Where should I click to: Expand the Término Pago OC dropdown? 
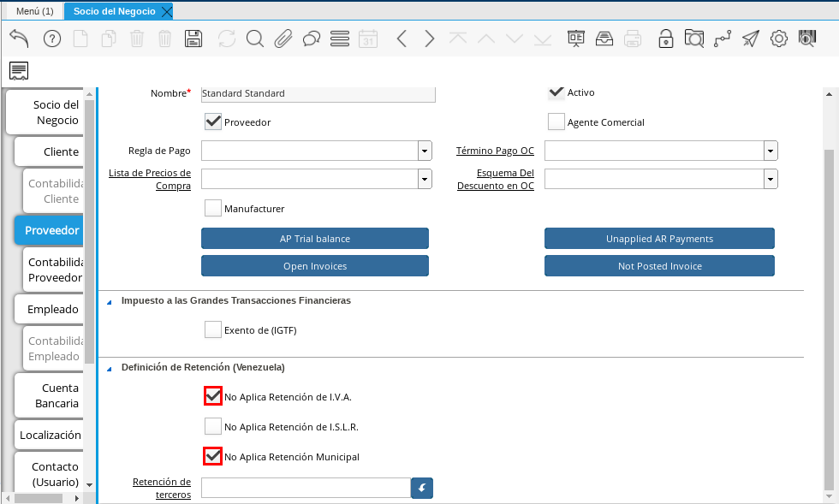[x=771, y=151]
